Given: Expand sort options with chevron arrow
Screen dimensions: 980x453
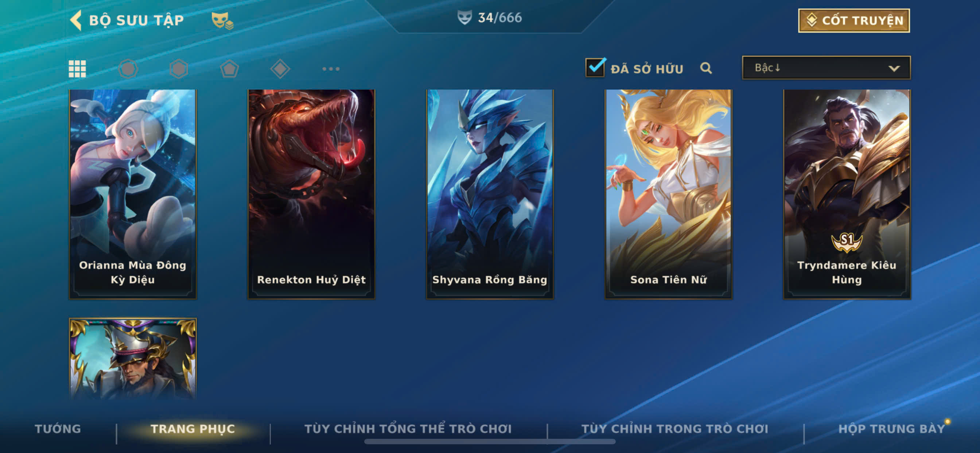Looking at the screenshot, I should pyautogui.click(x=894, y=69).
